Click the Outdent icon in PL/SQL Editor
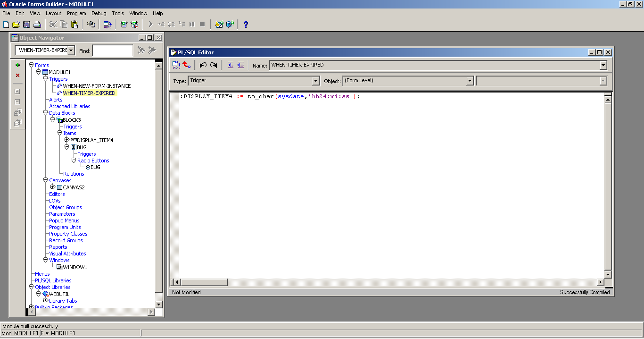 [240, 65]
